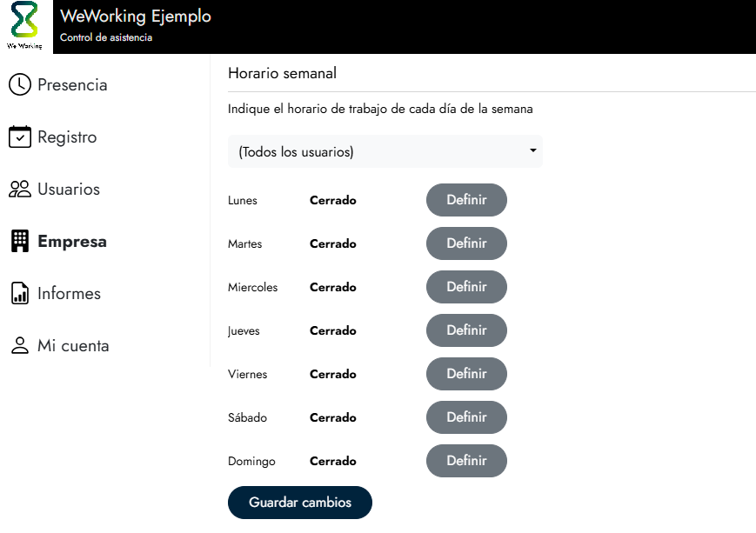Screen dimensions: 756x533
Task: Go to the Informes menu item
Action: (x=69, y=294)
